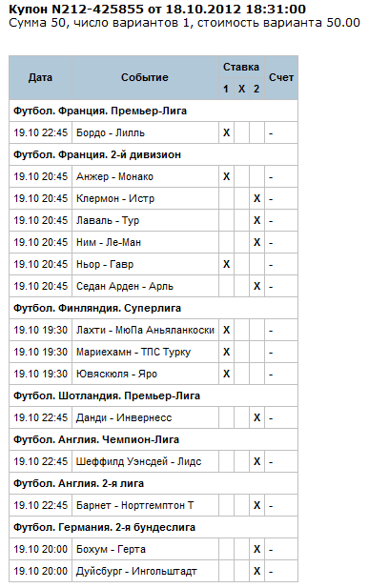The image size is (369, 588).
Task: Click the Ювяскюля - Яро event
Action: point(116,374)
